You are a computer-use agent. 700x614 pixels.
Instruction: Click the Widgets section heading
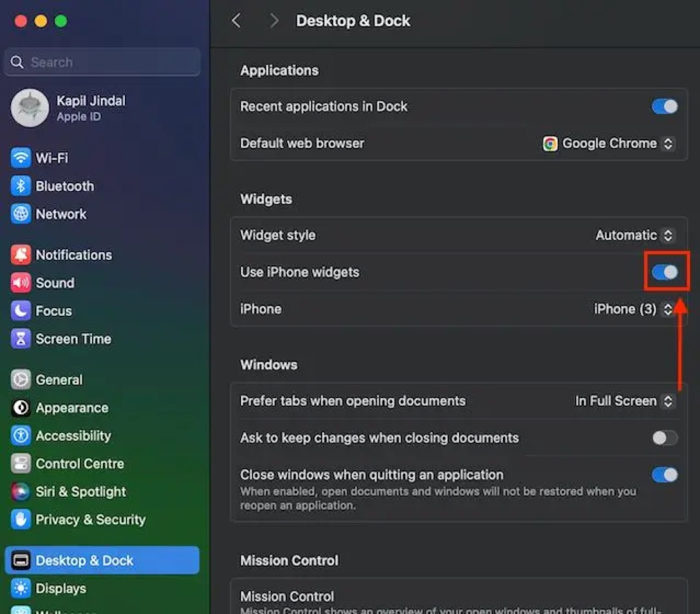click(x=266, y=199)
